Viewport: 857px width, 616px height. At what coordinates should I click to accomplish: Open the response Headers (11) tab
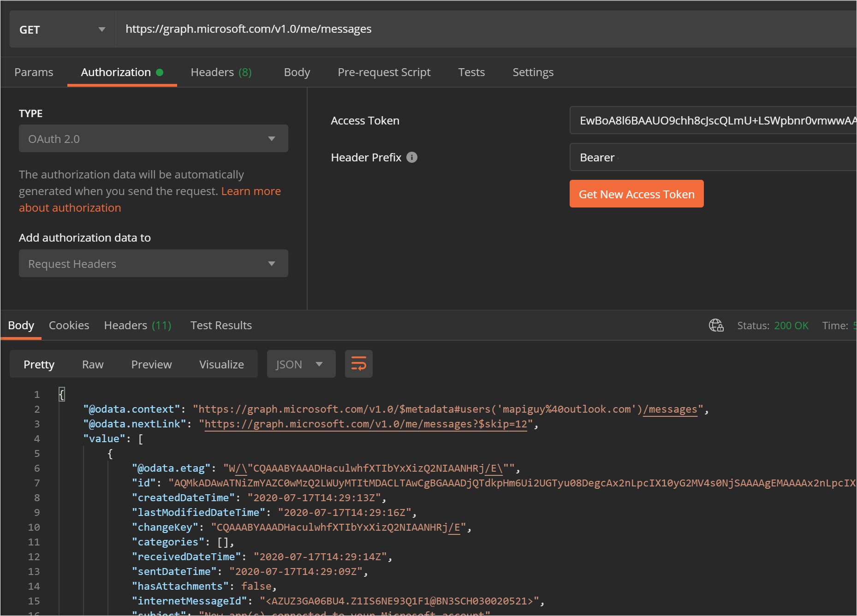pyautogui.click(x=137, y=326)
